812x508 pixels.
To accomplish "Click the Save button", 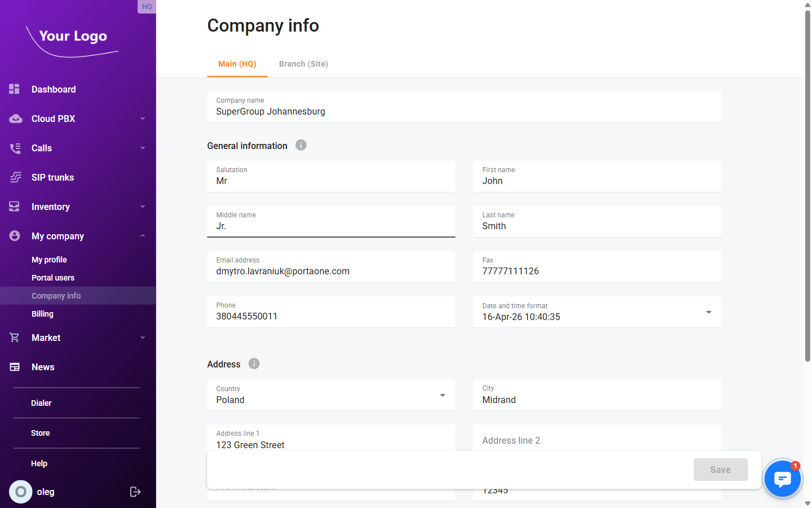I will (720, 469).
